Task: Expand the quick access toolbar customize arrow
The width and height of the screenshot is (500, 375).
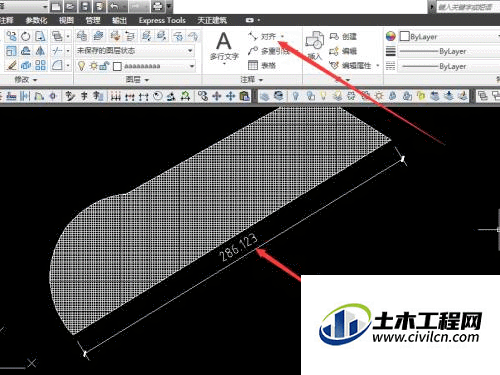Action: click(x=169, y=6)
